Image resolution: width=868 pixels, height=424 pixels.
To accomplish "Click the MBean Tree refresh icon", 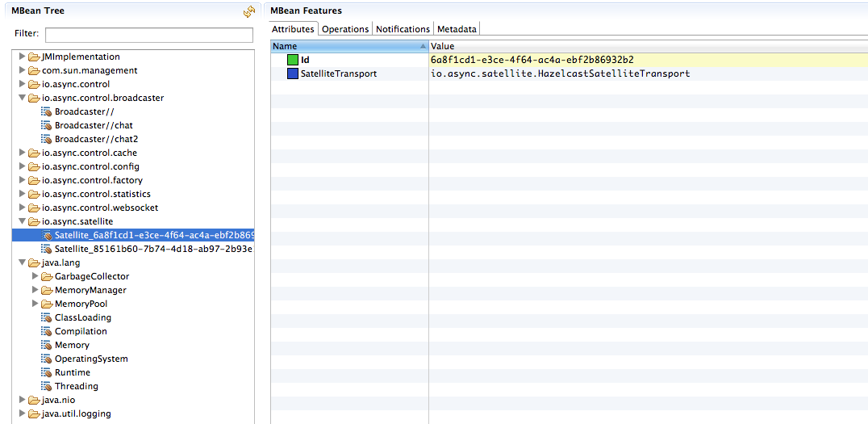I will coord(249,11).
